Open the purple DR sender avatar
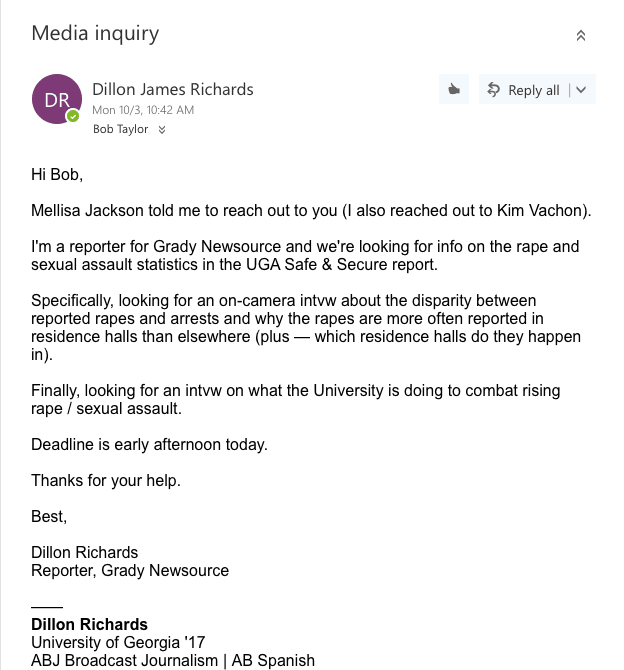Viewport: 624px width, 670px height. click(x=57, y=99)
